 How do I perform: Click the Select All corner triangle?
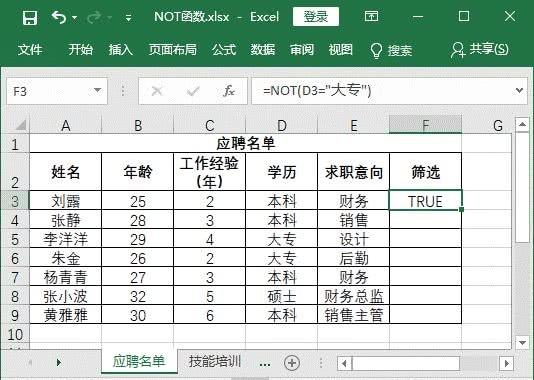point(20,125)
